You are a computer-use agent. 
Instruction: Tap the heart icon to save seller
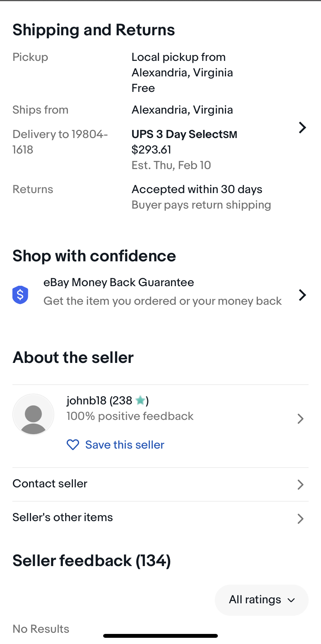(x=73, y=445)
